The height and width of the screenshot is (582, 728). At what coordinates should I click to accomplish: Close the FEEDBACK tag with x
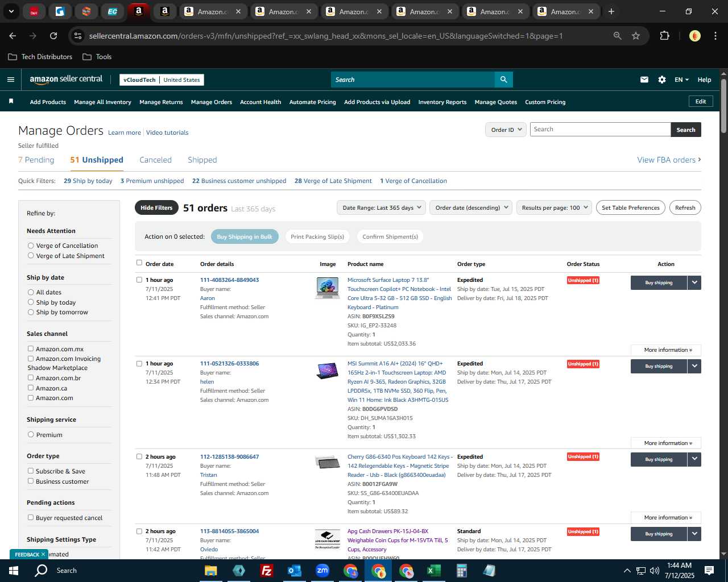click(x=43, y=554)
